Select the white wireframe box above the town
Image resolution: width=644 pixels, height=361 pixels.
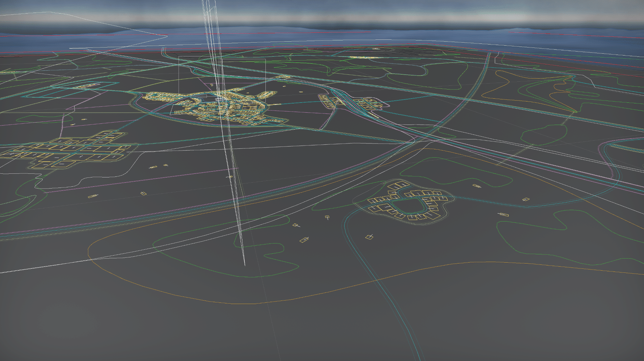coord(222,77)
